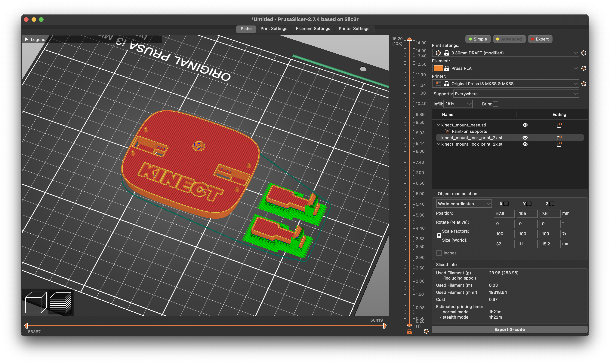Click vertical layer slider bottom handle
610x364 pixels.
(409, 325)
